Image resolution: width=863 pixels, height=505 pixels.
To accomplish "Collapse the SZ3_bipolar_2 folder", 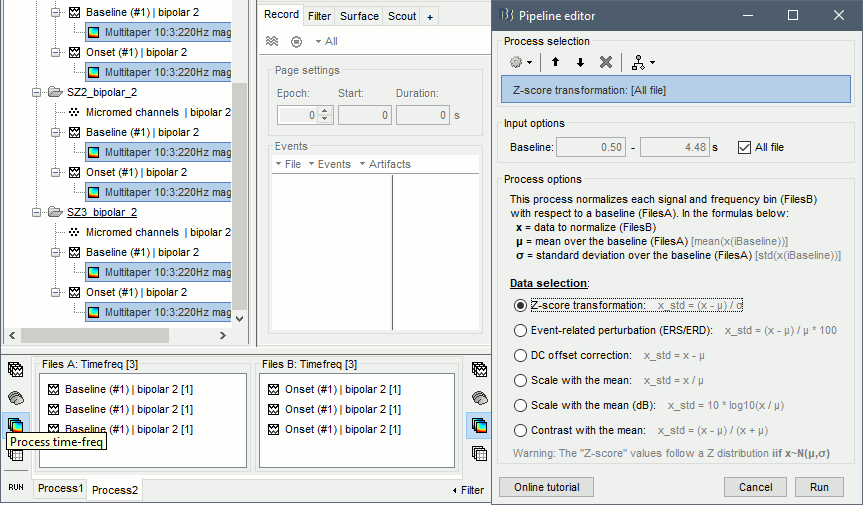I will click(x=38, y=212).
